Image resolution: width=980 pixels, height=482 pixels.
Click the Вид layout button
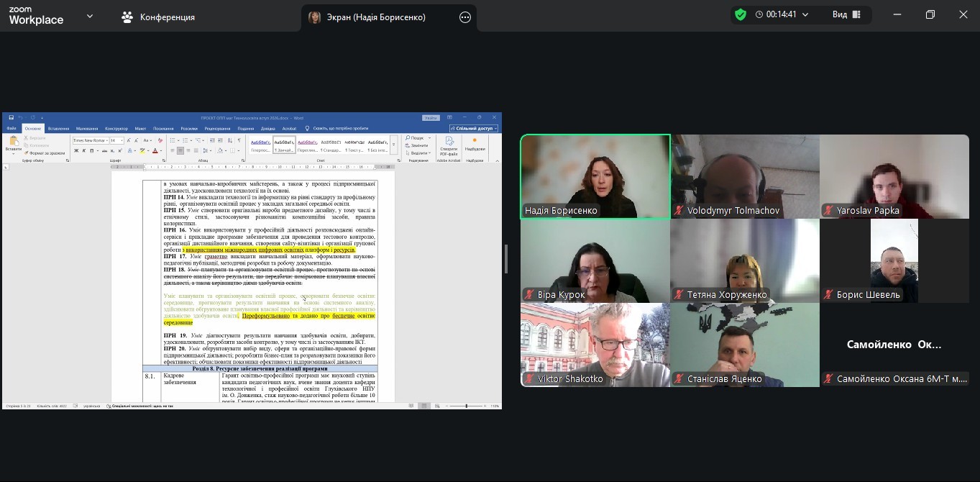[846, 14]
